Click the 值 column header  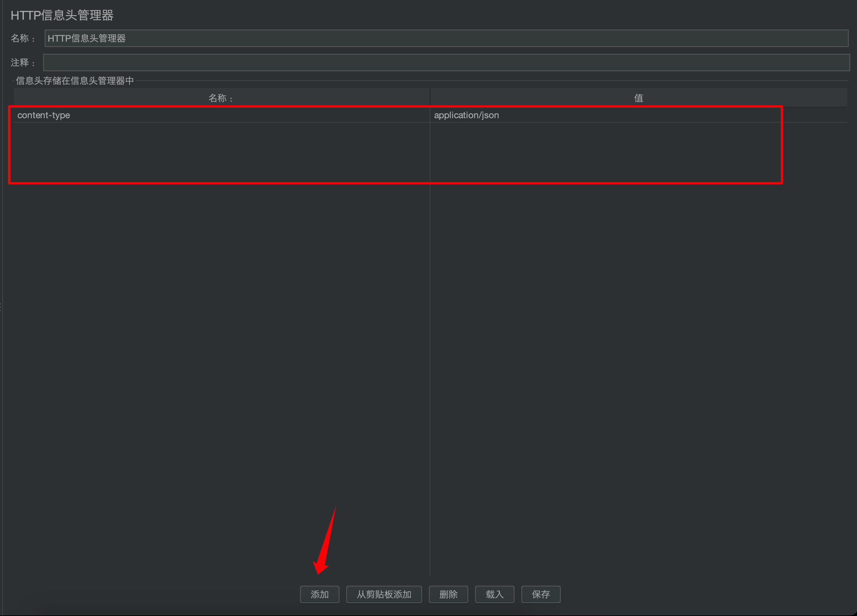(x=638, y=98)
